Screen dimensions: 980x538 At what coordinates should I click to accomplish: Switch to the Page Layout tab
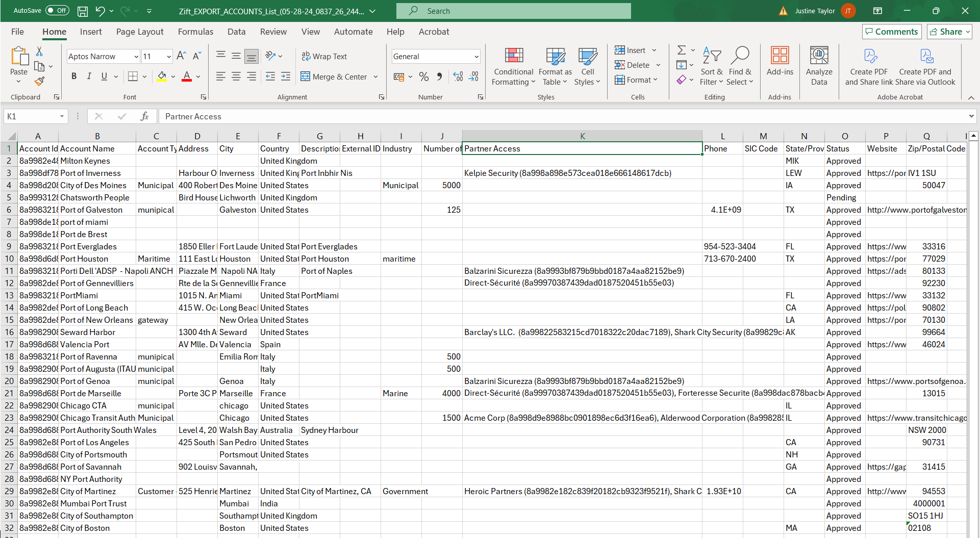140,32
